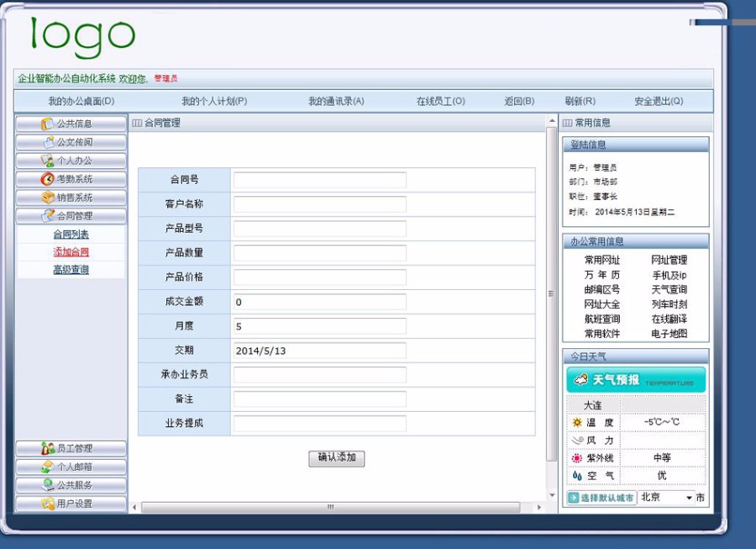The image size is (756, 549).
Task: Click 安全退出(Q) to log out
Action: (x=659, y=102)
